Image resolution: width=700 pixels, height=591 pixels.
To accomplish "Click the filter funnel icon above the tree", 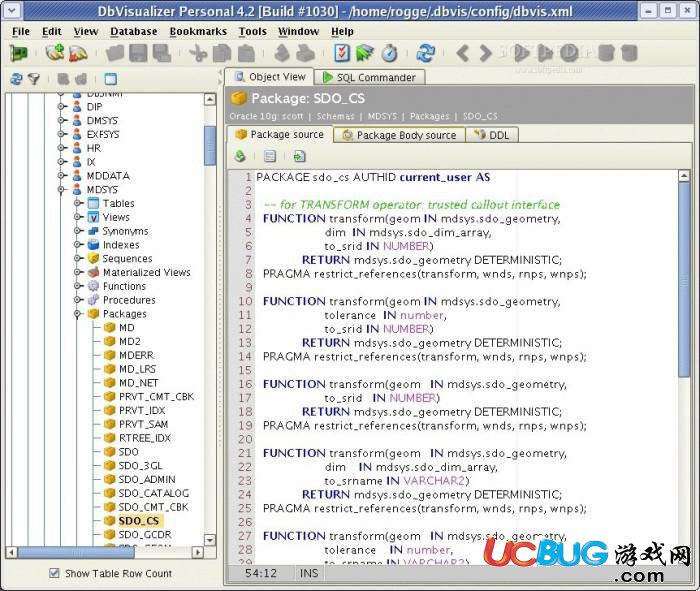I will click(x=33, y=79).
